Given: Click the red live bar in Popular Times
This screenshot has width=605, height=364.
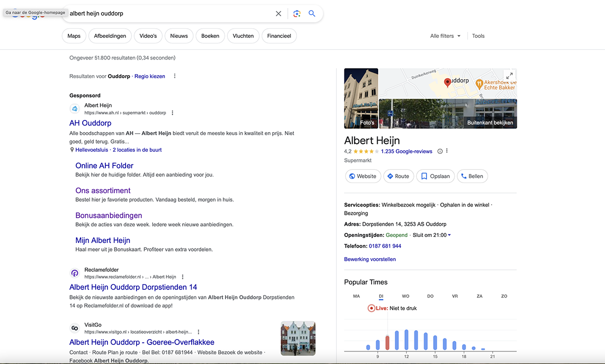Looking at the screenshot, I should [x=387, y=343].
